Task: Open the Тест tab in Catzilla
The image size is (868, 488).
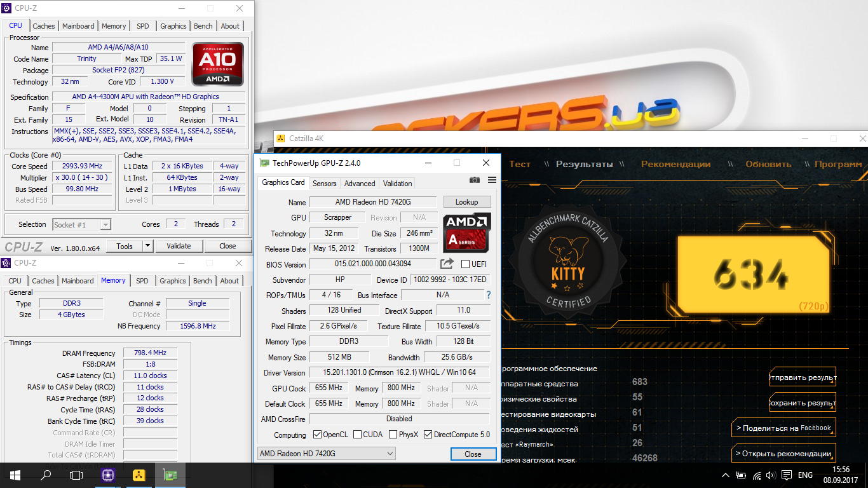Action: (519, 164)
